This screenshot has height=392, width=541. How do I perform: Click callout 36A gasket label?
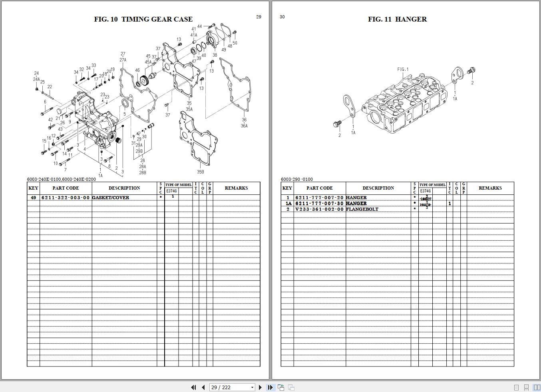pos(244,126)
